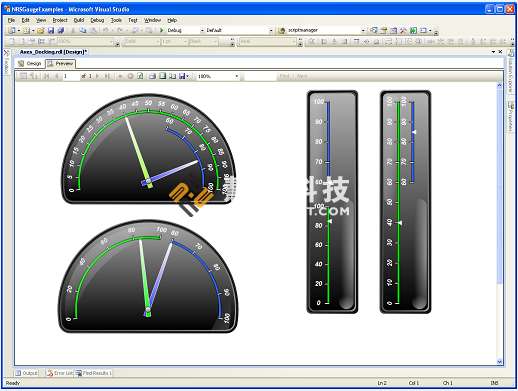
Task: Open the Error List tab
Action: (60, 373)
